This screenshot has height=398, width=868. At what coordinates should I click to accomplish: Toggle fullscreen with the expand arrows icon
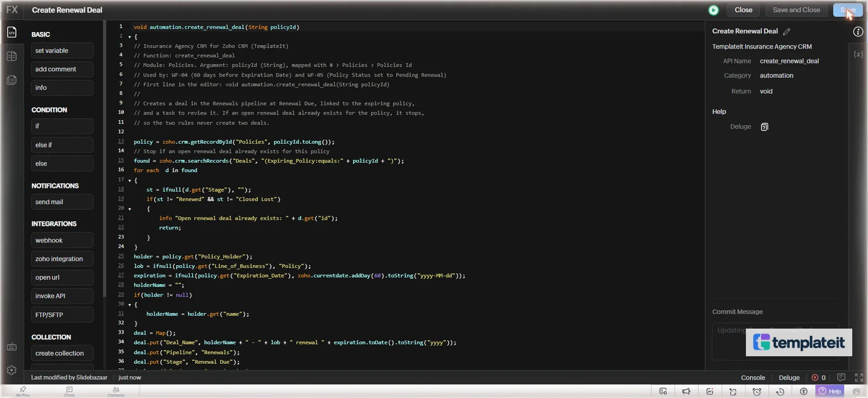(x=859, y=377)
